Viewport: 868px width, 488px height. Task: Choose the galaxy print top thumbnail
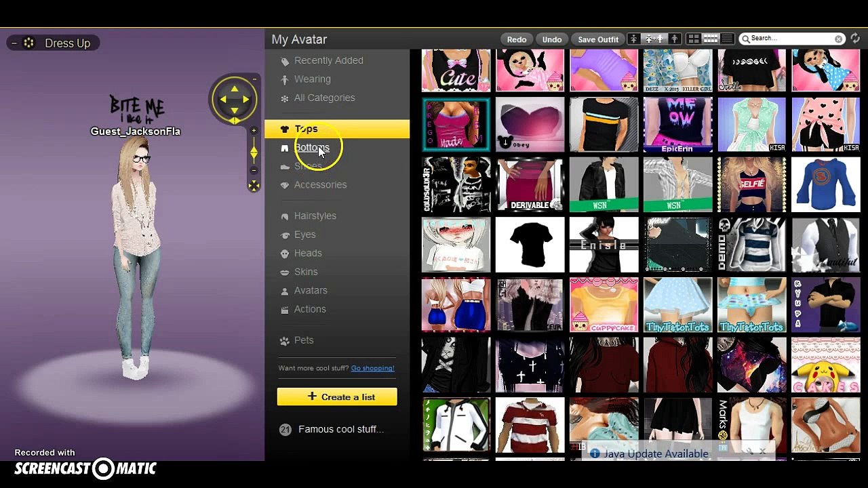click(x=751, y=365)
